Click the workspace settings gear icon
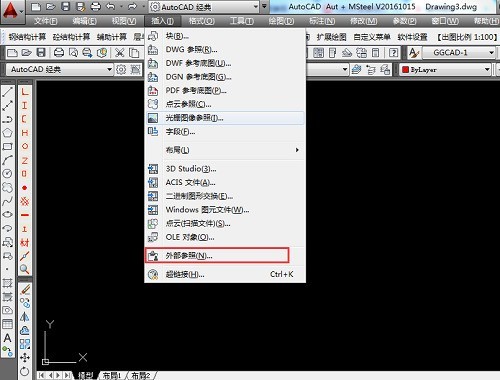 [x=121, y=70]
